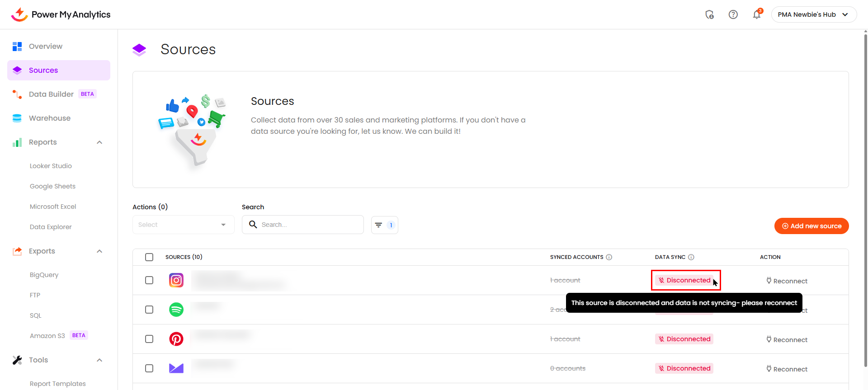Open the Actions Select dropdown

[x=183, y=225]
